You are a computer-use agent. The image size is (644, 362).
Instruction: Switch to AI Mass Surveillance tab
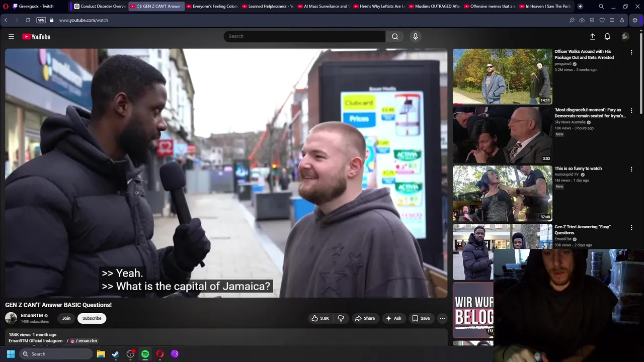323,7
